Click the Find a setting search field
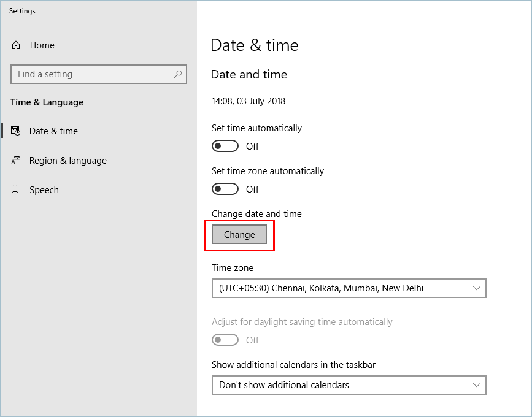 click(x=92, y=74)
